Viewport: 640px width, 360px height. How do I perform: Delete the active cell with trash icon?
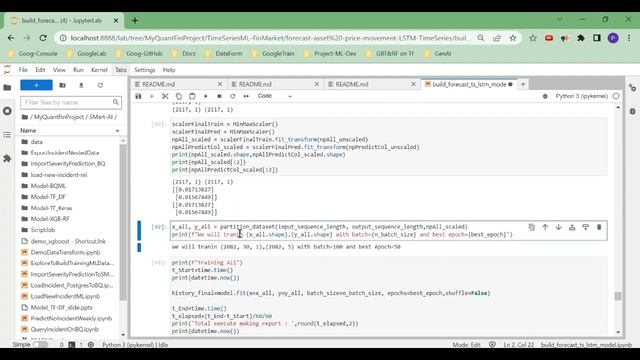599,227
